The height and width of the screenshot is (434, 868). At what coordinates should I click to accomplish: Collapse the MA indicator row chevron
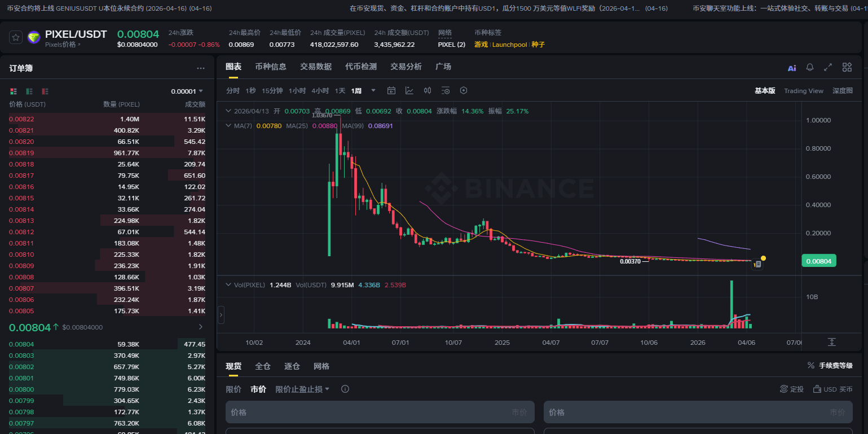click(228, 126)
